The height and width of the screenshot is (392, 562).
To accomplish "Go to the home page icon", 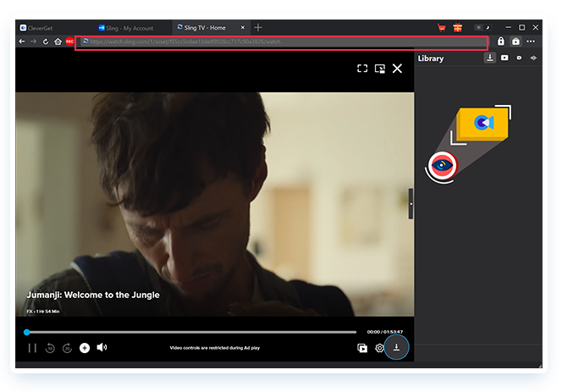I will click(x=58, y=41).
